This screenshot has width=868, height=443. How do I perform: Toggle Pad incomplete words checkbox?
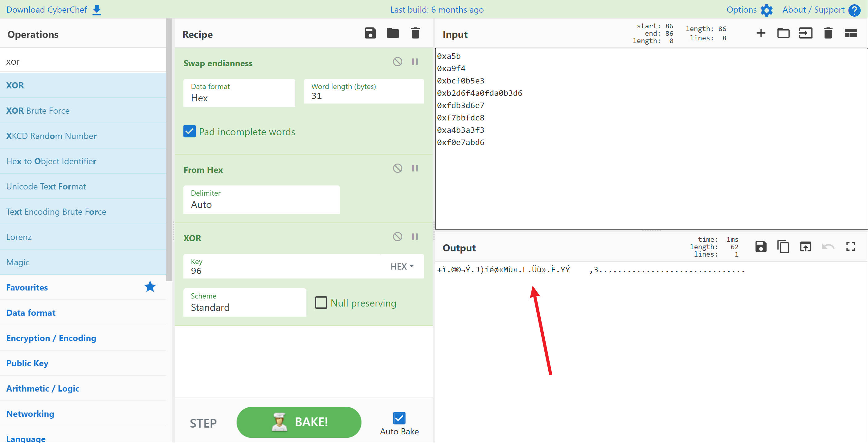(x=189, y=131)
